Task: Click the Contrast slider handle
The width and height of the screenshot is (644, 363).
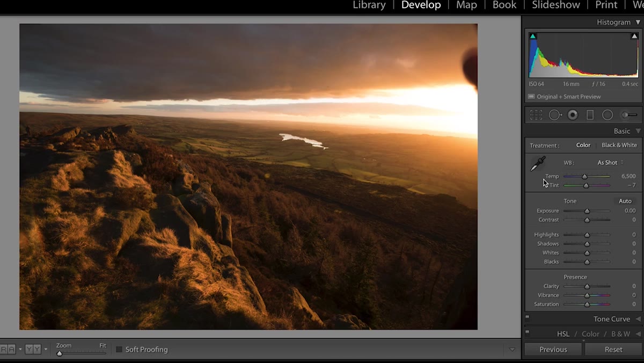Action: point(587,220)
